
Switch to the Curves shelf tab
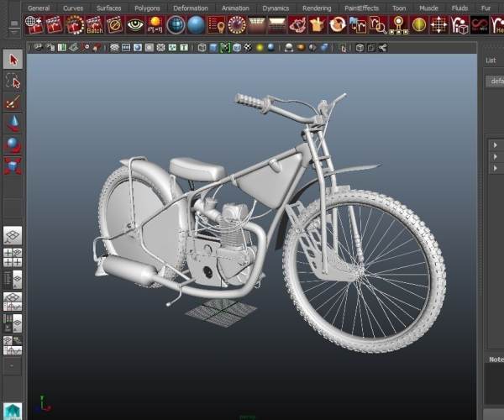click(x=73, y=8)
